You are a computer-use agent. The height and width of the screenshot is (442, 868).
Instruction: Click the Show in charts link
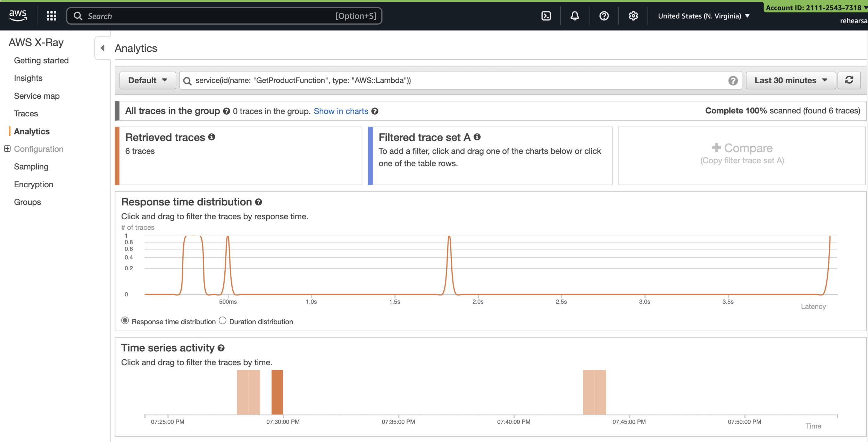[341, 111]
